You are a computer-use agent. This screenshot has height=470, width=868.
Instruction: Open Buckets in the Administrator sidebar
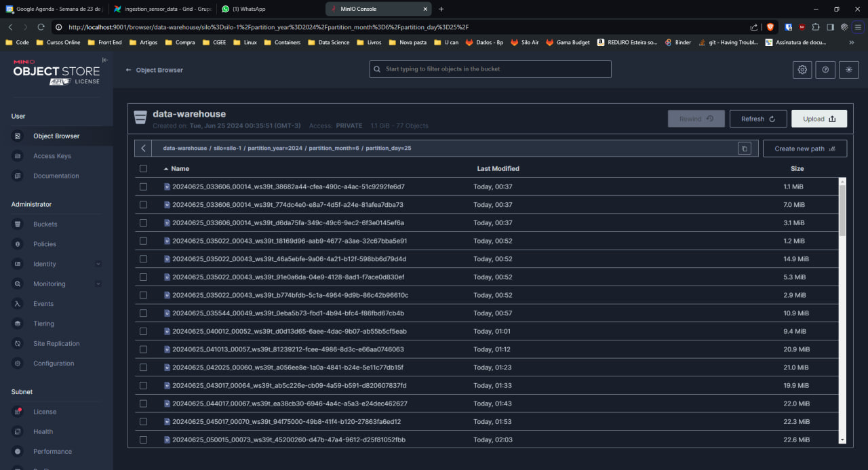point(45,224)
